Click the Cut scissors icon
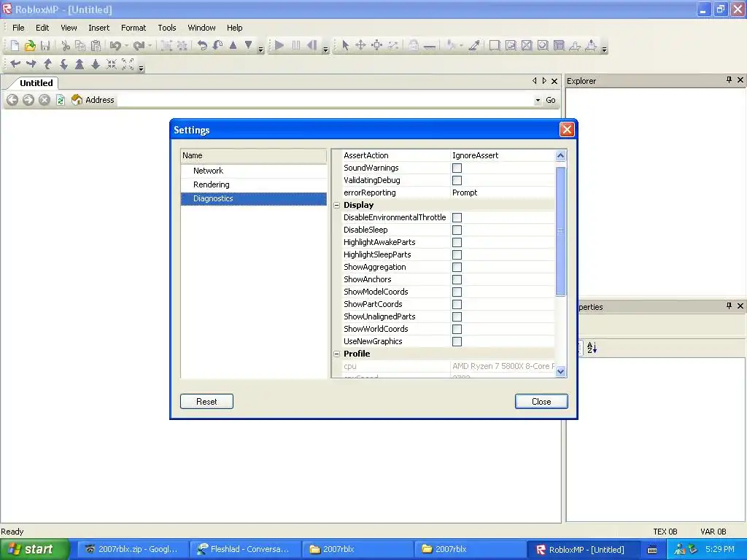Image resolution: width=747 pixels, height=560 pixels. (66, 45)
